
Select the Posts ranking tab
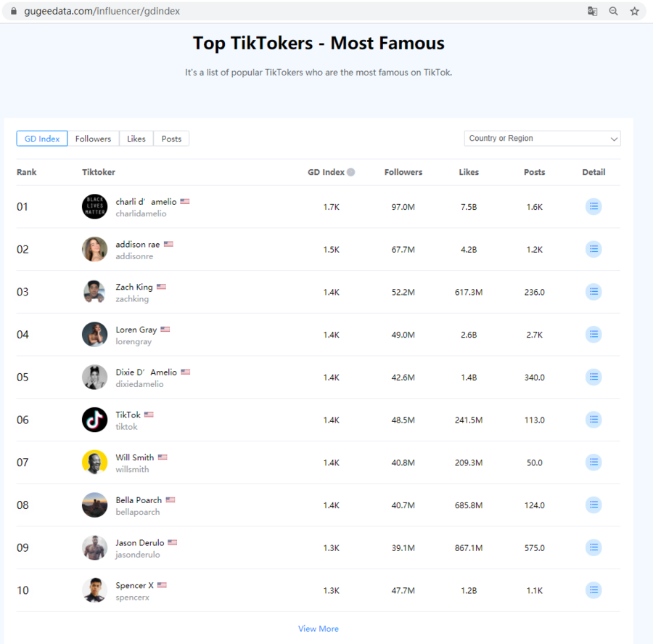pyautogui.click(x=171, y=139)
